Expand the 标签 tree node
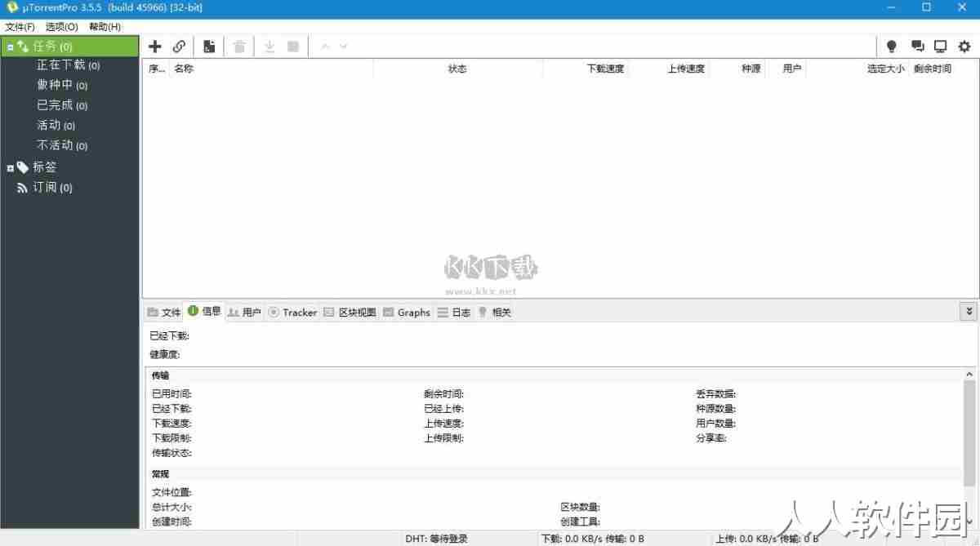Image resolution: width=980 pixels, height=546 pixels. coord(10,168)
